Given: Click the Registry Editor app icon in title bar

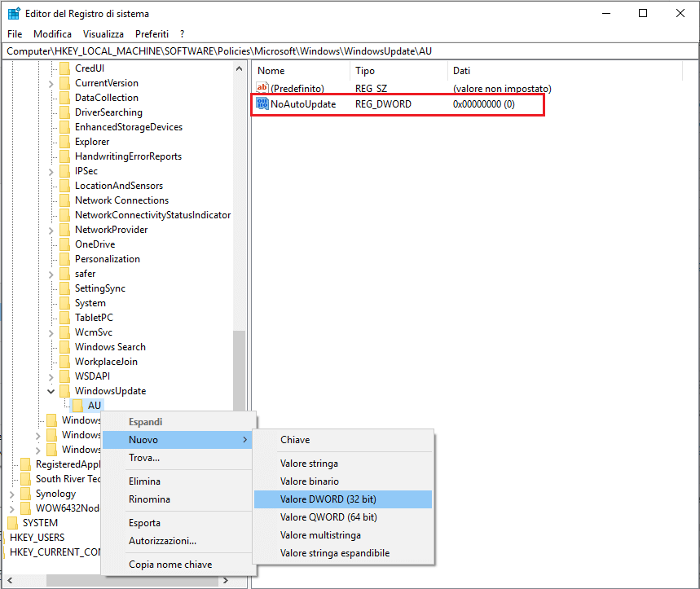Looking at the screenshot, I should pyautogui.click(x=14, y=13).
